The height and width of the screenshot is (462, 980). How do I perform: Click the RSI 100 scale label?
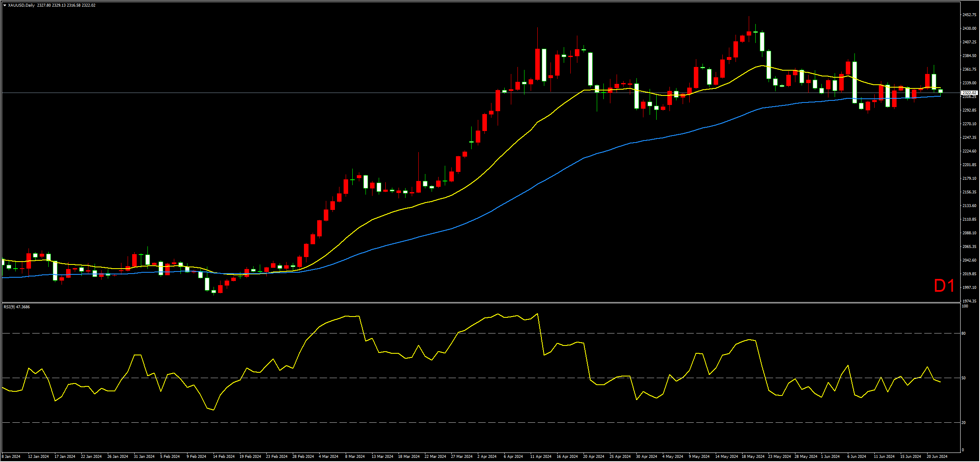(965, 306)
